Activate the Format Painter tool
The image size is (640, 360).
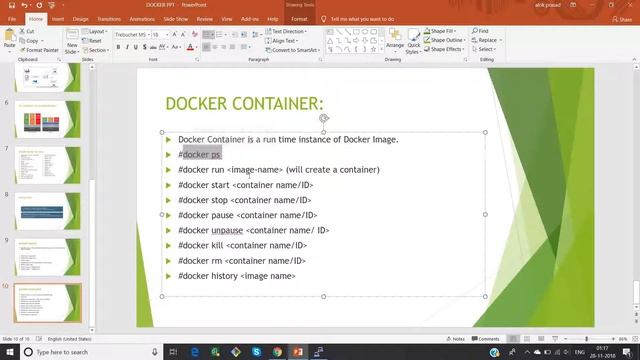pos(39,50)
